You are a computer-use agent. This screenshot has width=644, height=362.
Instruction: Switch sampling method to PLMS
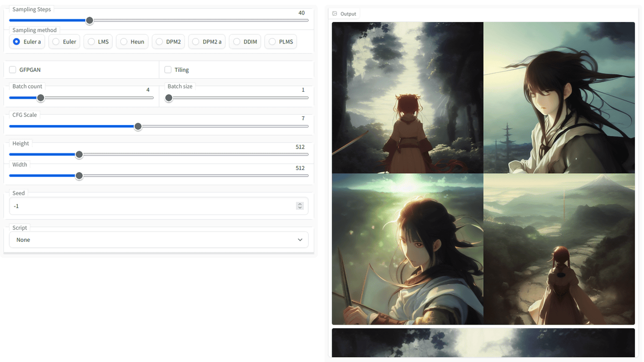(x=281, y=42)
